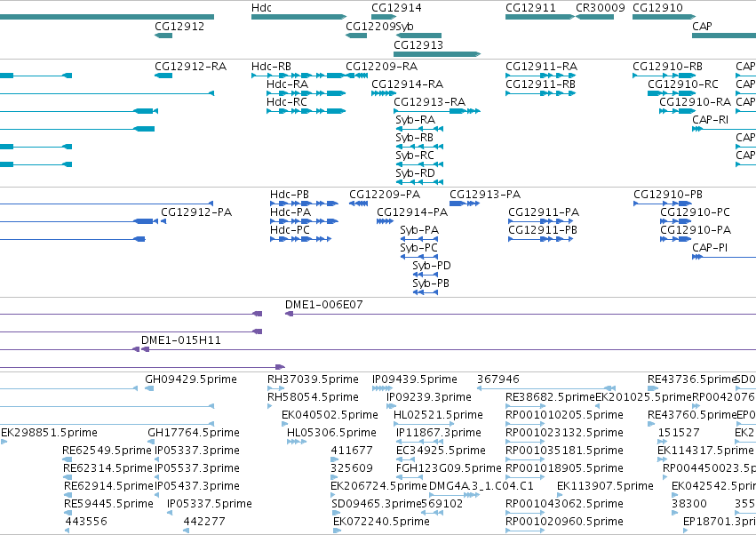Click the Hdc-RA transcript label
The width and height of the screenshot is (756, 535).
pyautogui.click(x=287, y=84)
